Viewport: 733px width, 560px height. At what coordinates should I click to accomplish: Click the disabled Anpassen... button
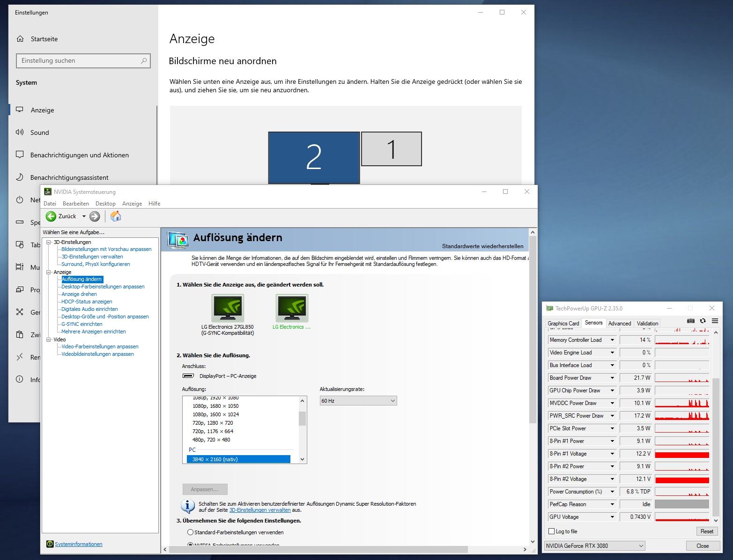[x=205, y=489]
